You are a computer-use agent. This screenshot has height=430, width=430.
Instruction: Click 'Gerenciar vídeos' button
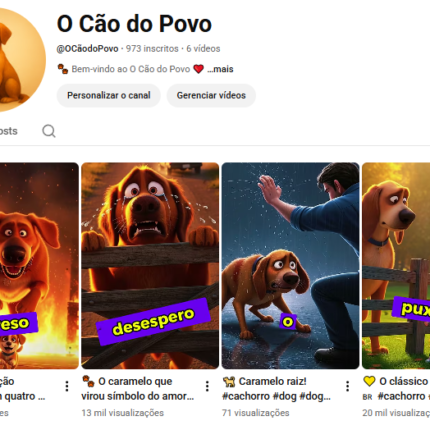pyautogui.click(x=211, y=95)
